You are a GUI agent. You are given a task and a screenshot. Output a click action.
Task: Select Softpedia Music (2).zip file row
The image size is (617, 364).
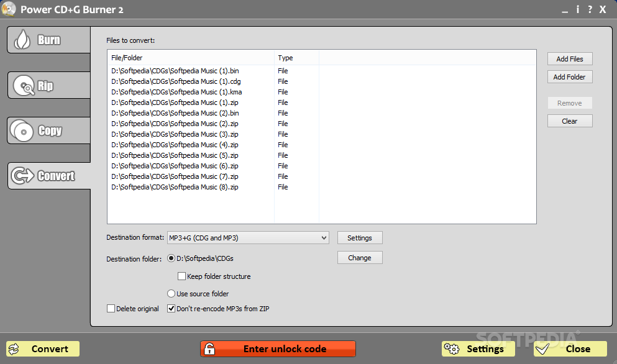(x=321, y=124)
